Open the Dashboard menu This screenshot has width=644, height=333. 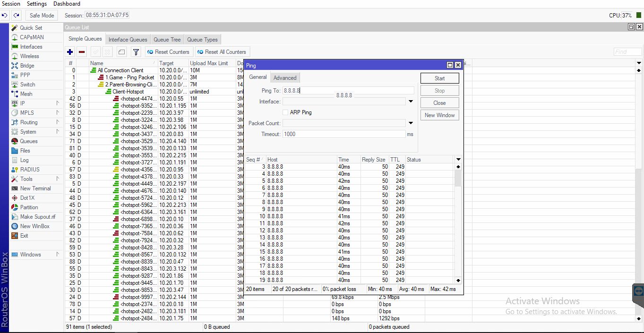click(67, 4)
